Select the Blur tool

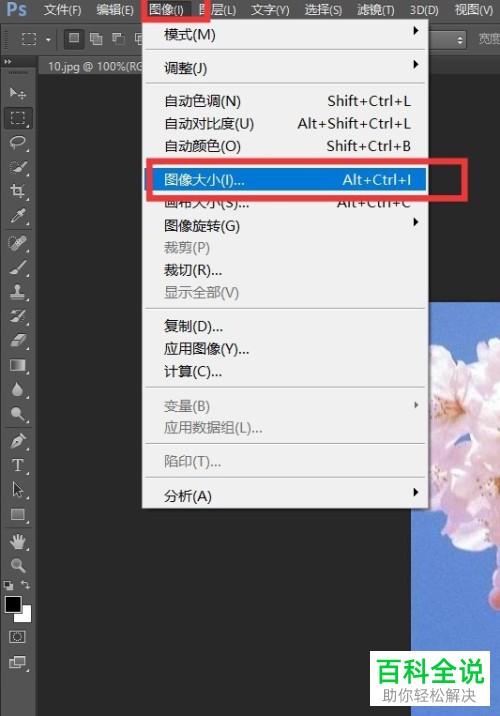[x=18, y=390]
